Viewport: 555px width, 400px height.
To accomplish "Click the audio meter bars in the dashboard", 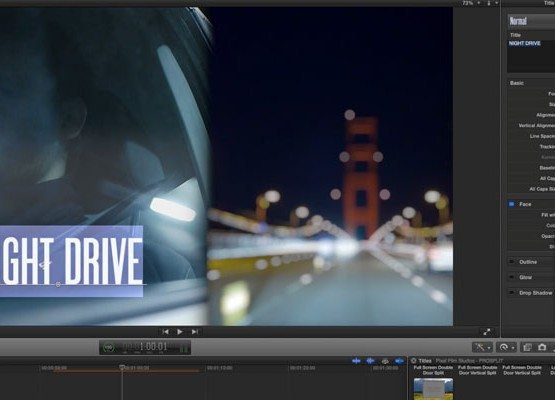I will coord(184,348).
